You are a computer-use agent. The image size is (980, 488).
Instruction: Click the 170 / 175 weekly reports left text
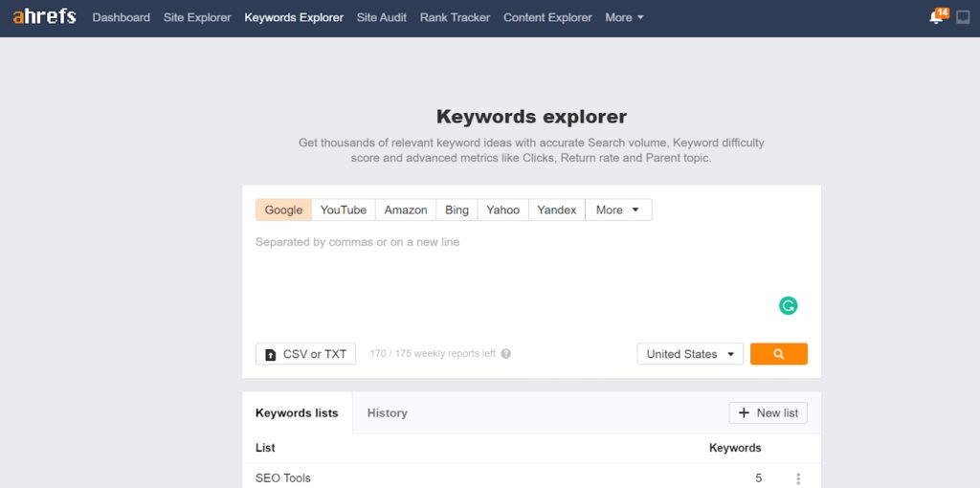[433, 354]
